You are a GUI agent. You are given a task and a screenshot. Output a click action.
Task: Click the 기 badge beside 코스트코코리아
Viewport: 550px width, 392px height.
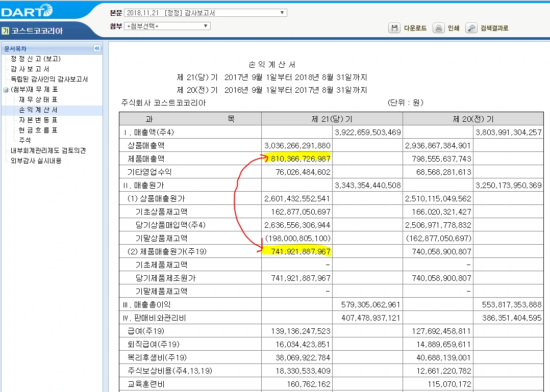(x=5, y=31)
